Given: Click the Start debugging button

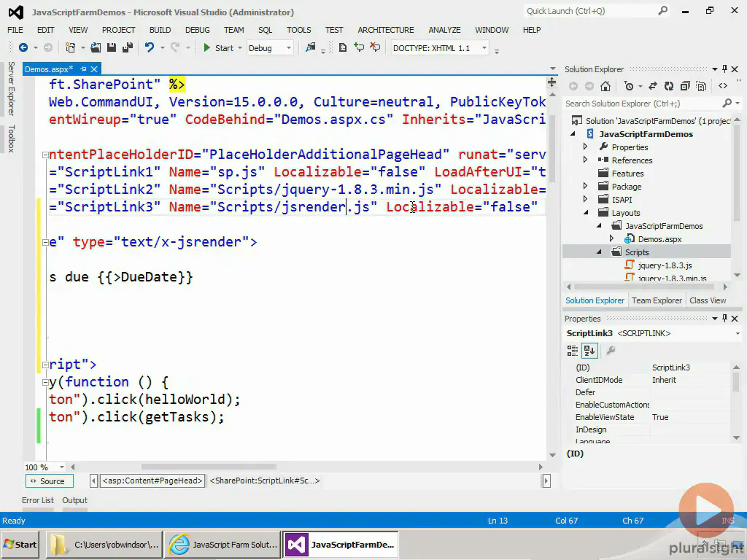Looking at the screenshot, I should click(219, 48).
